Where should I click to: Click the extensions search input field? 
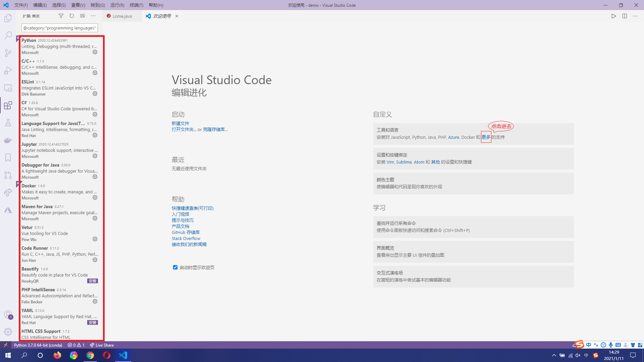pos(59,28)
